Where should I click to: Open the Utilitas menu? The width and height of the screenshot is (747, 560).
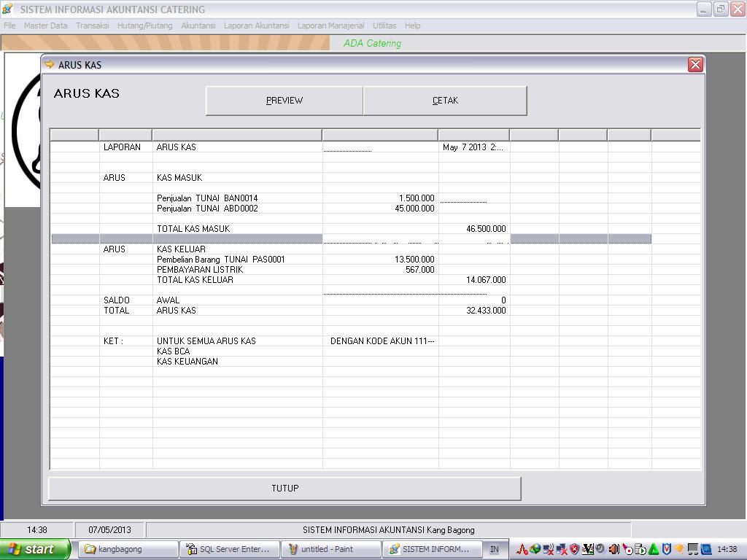[384, 26]
